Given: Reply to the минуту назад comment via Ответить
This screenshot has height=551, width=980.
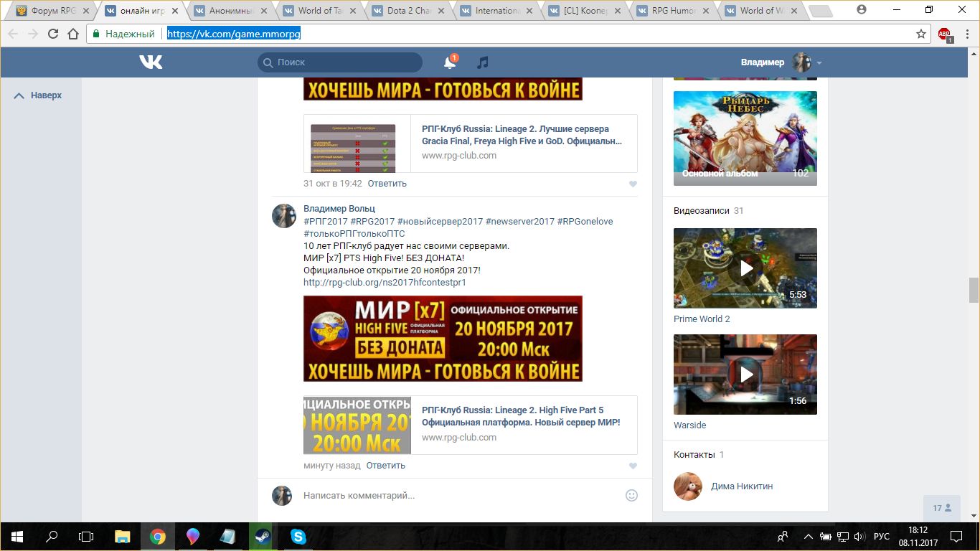Looking at the screenshot, I should click(386, 466).
